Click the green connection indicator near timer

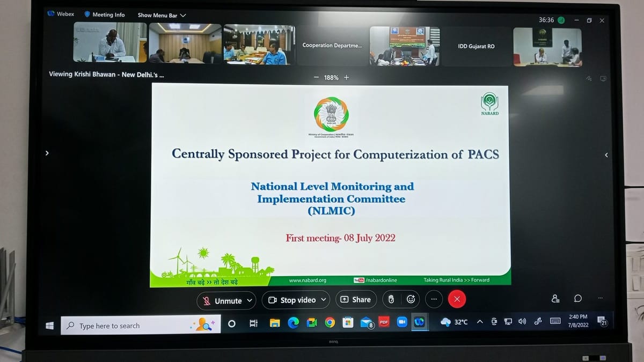[x=561, y=20]
